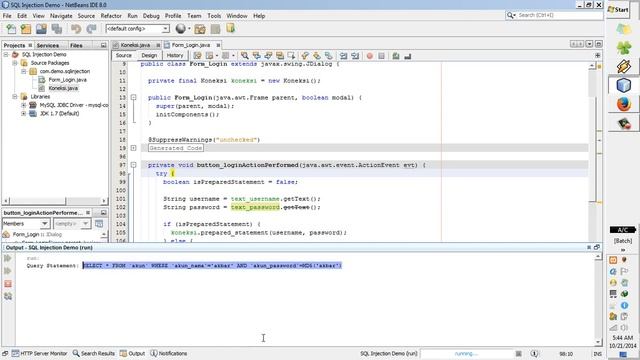
Task: Expand the MySQL JDBC Driver node
Action: pyautogui.click(x=23, y=105)
